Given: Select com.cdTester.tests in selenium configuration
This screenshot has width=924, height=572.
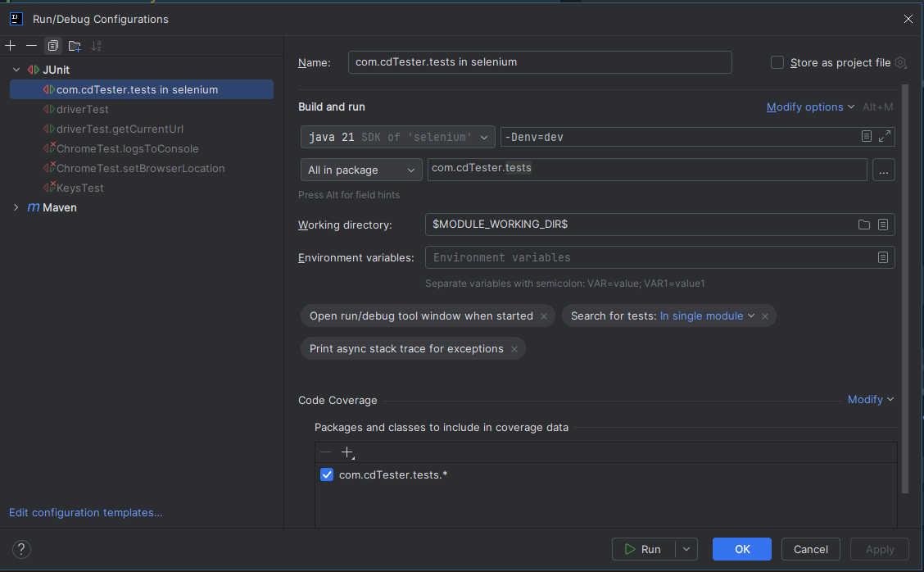Looking at the screenshot, I should 142,89.
